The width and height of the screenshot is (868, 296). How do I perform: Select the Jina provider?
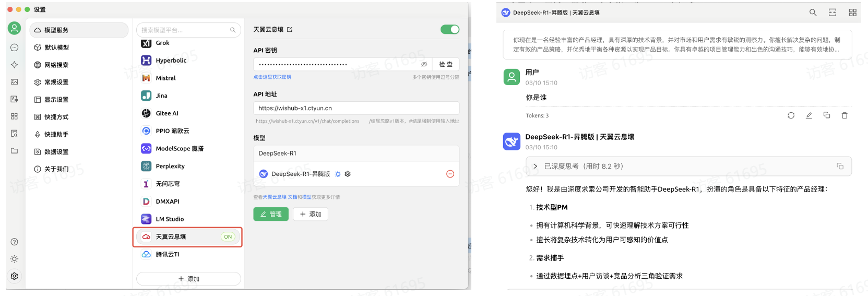point(188,96)
